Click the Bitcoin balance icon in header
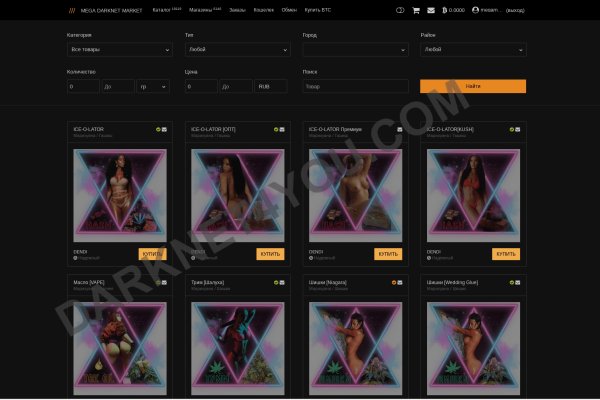 click(444, 10)
